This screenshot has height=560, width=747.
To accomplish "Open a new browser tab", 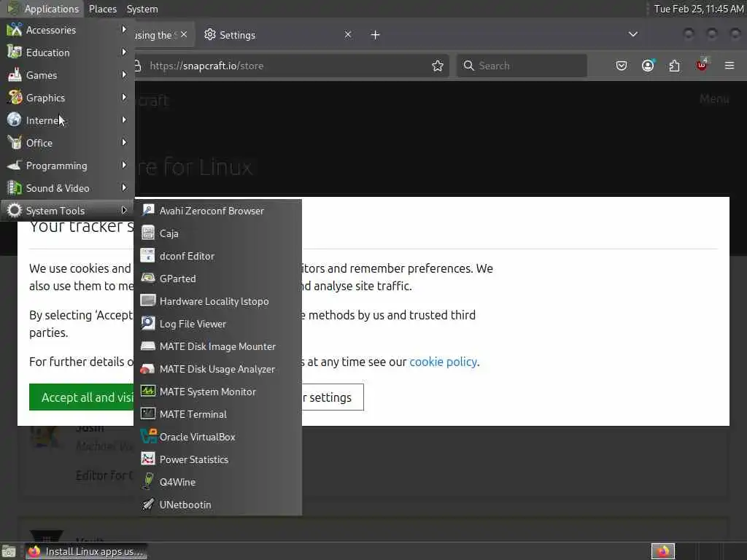I will pyautogui.click(x=376, y=35).
